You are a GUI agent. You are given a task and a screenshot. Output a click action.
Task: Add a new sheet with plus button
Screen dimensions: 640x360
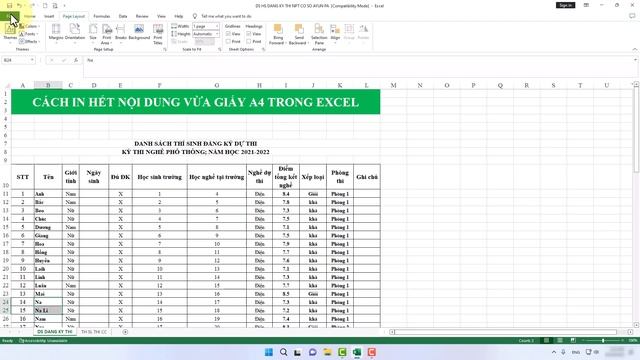tap(125, 332)
